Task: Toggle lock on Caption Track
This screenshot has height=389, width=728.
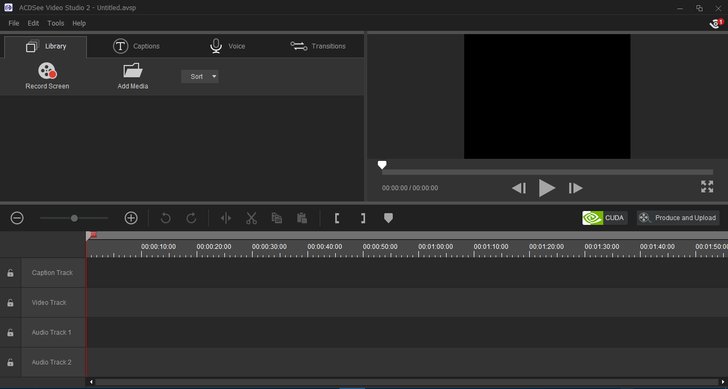Action: click(10, 273)
